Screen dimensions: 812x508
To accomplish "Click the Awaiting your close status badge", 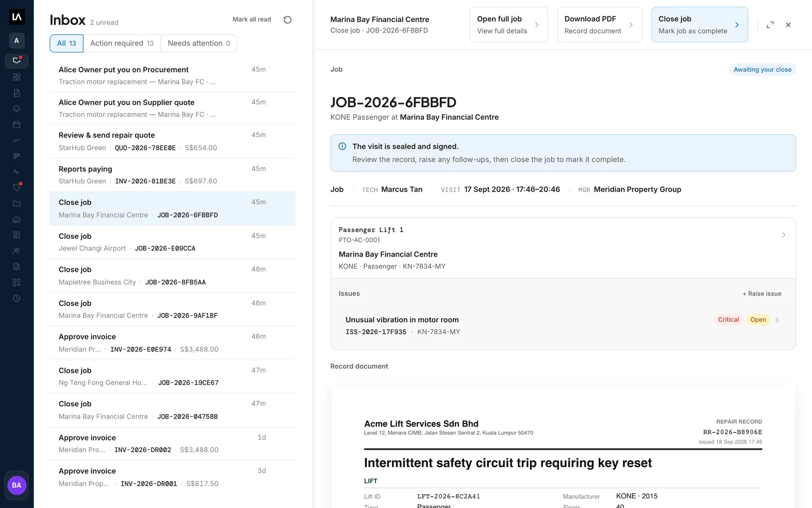I will click(762, 70).
